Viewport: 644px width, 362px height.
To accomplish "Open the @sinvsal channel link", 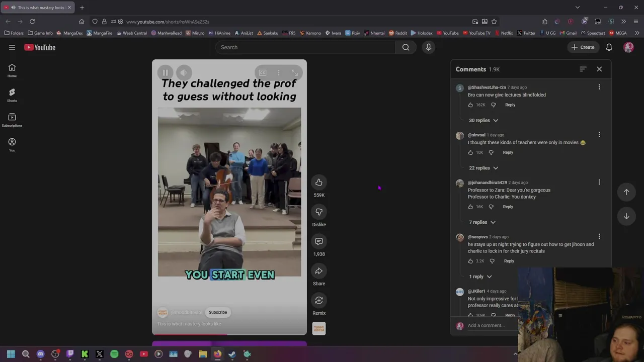I will [476, 135].
